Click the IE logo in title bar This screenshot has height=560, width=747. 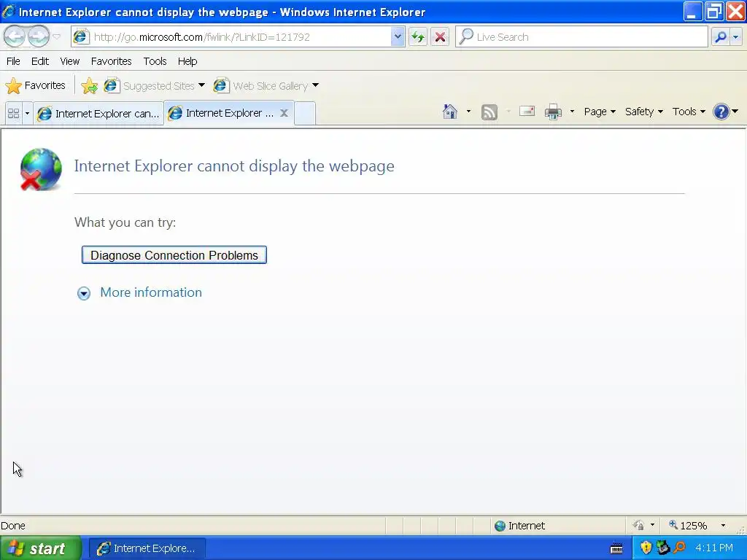pos(8,12)
